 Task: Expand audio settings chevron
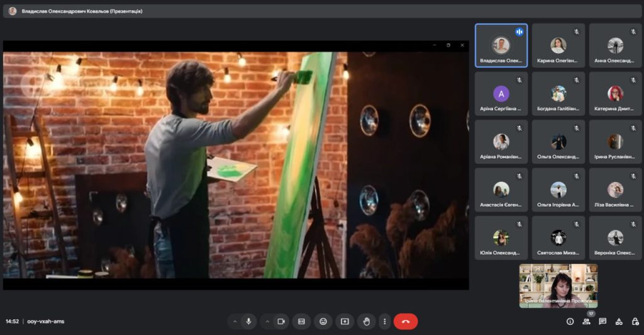[235, 321]
